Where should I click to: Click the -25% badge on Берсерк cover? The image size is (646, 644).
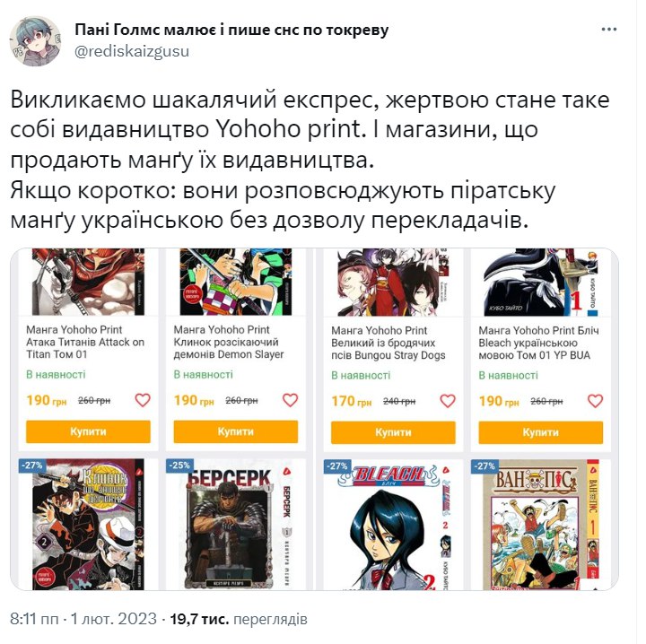tap(179, 466)
